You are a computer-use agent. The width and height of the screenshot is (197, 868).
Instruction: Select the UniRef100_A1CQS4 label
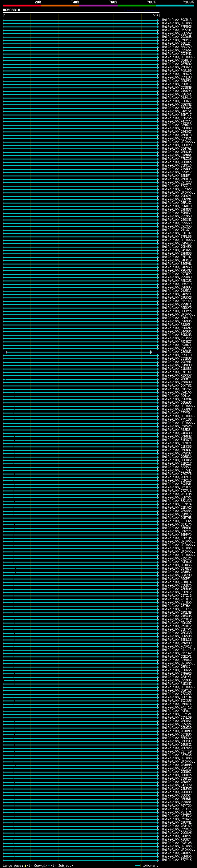pyautogui.click(x=176, y=839)
